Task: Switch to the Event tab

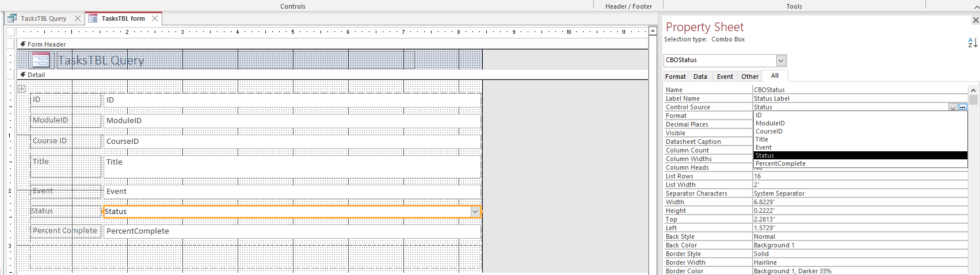Action: 725,77
